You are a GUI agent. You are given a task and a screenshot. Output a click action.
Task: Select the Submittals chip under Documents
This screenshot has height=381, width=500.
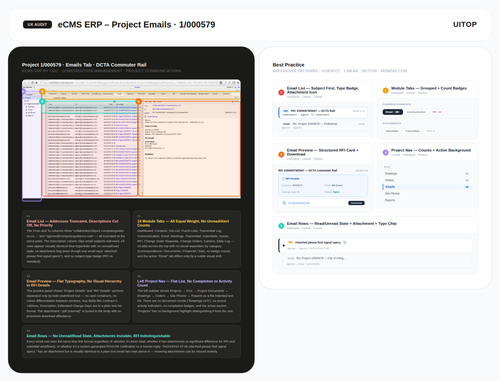[392, 131]
